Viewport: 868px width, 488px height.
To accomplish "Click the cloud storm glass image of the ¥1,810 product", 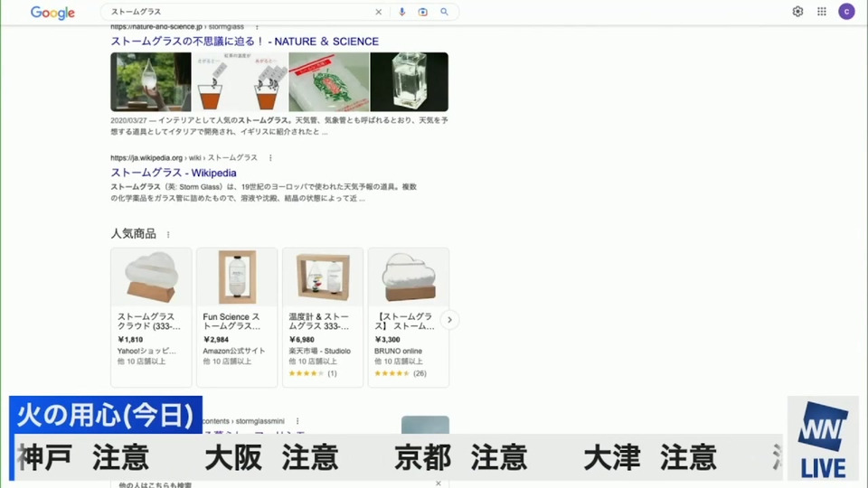I will tap(151, 277).
